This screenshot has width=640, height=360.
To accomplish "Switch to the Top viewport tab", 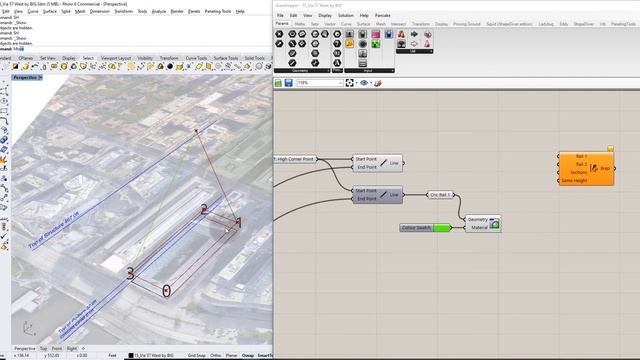I will point(43,349).
